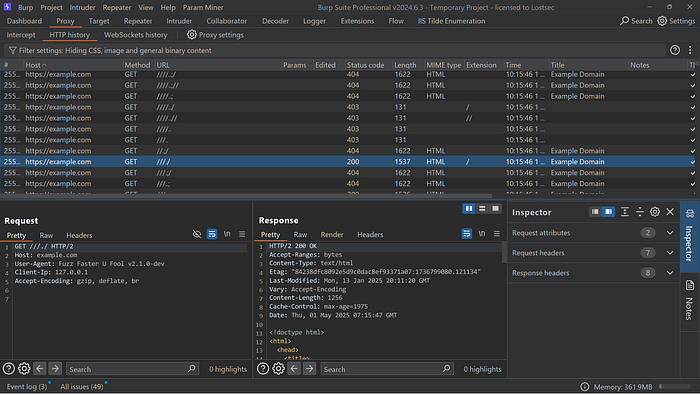Open the Inspector side tab

coord(689,236)
